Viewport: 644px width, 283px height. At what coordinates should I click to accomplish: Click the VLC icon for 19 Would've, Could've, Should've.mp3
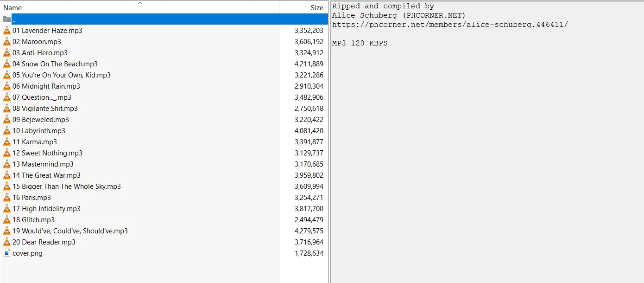click(x=7, y=231)
